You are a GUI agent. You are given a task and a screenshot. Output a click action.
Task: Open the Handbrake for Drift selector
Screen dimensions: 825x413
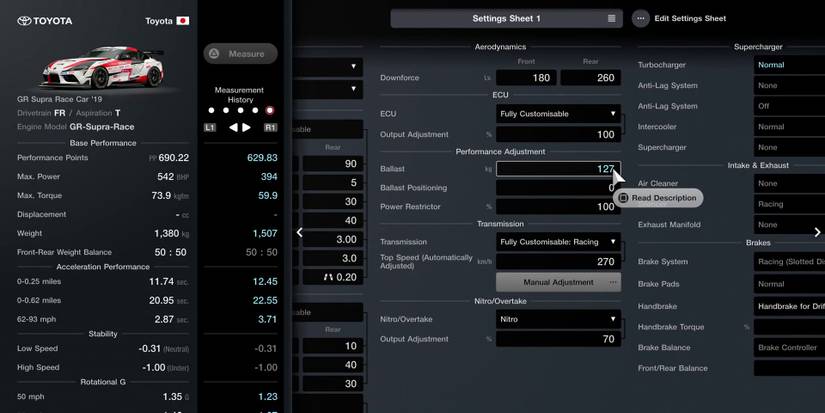789,306
